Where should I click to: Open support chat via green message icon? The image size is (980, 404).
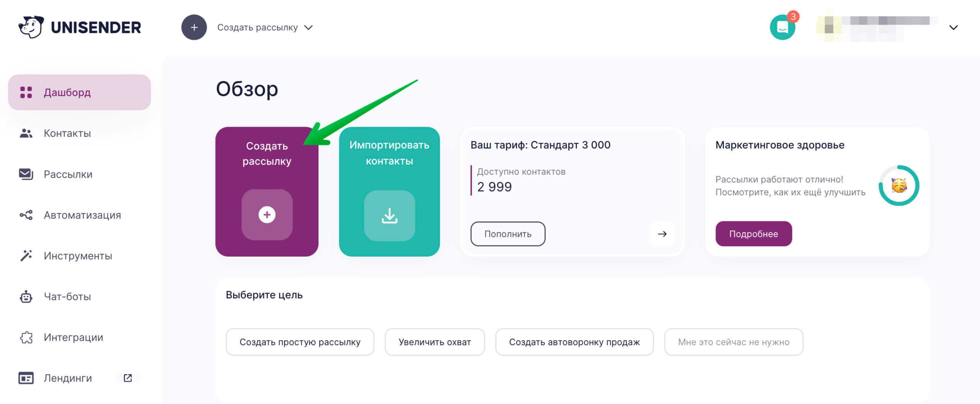point(782,26)
